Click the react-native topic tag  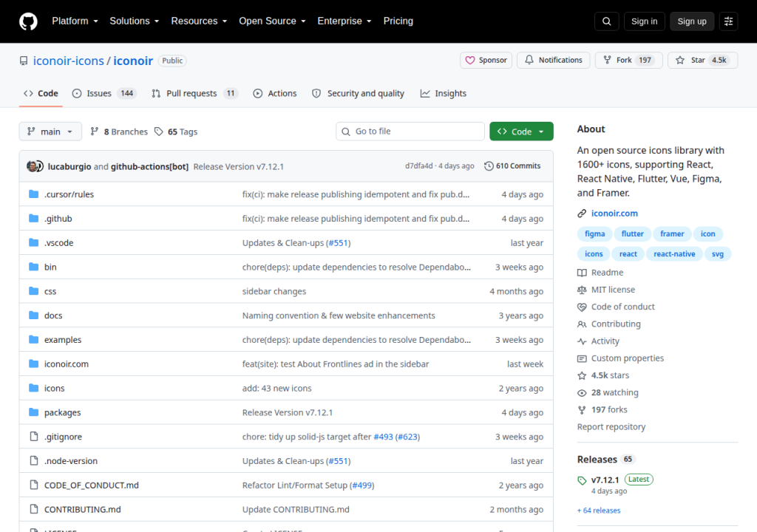(x=674, y=254)
